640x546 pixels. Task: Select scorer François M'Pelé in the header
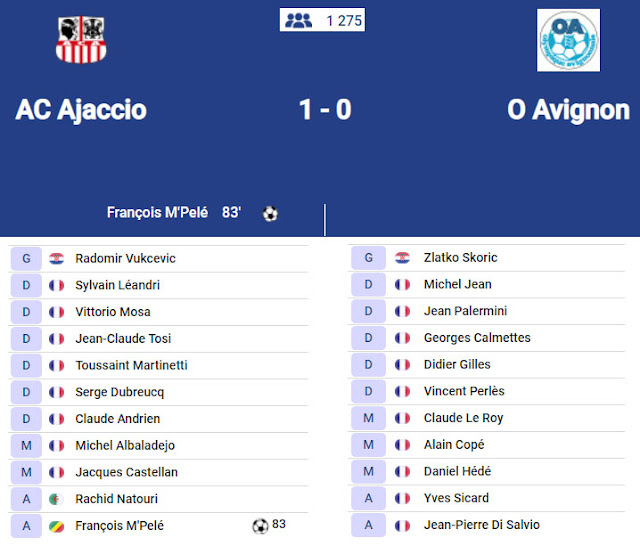click(x=157, y=213)
